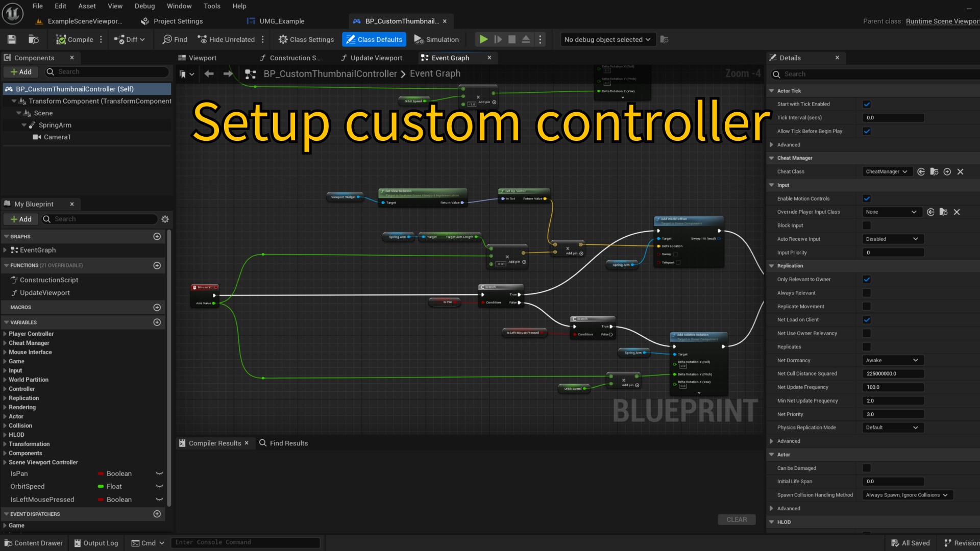Use selected asset arrow for Cheat Class
This screenshot has width=980, height=551.
(x=921, y=171)
